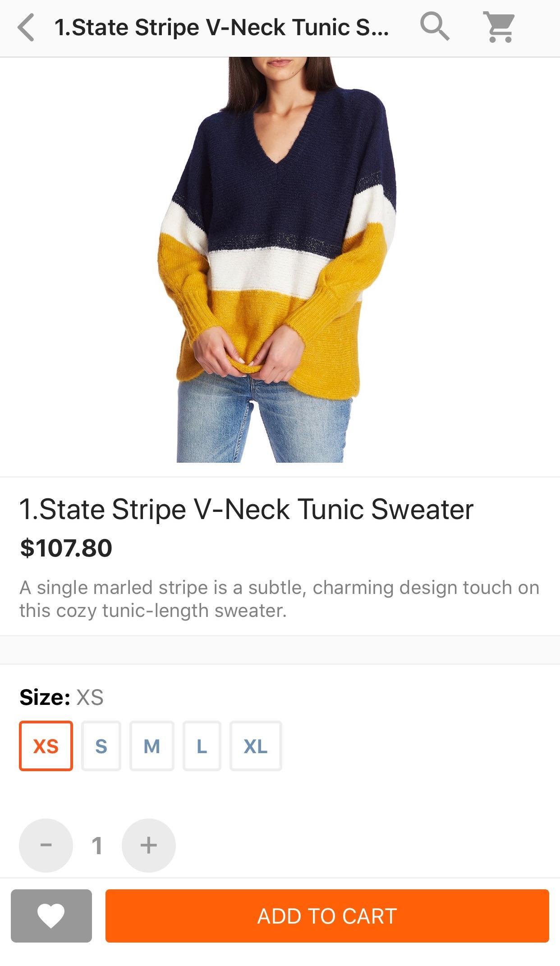Tap the ADD TO CART button
Viewport: 560px width, 966px height.
coord(327,915)
